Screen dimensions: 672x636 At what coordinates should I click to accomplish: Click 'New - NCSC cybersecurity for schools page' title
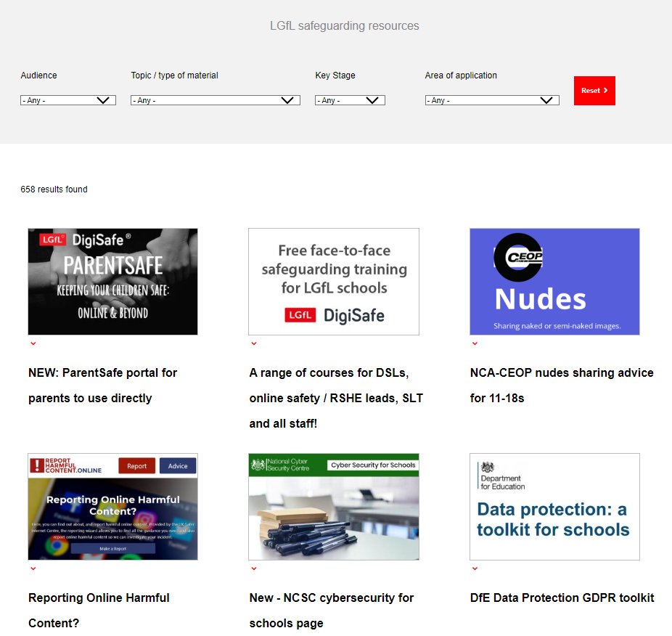click(332, 611)
